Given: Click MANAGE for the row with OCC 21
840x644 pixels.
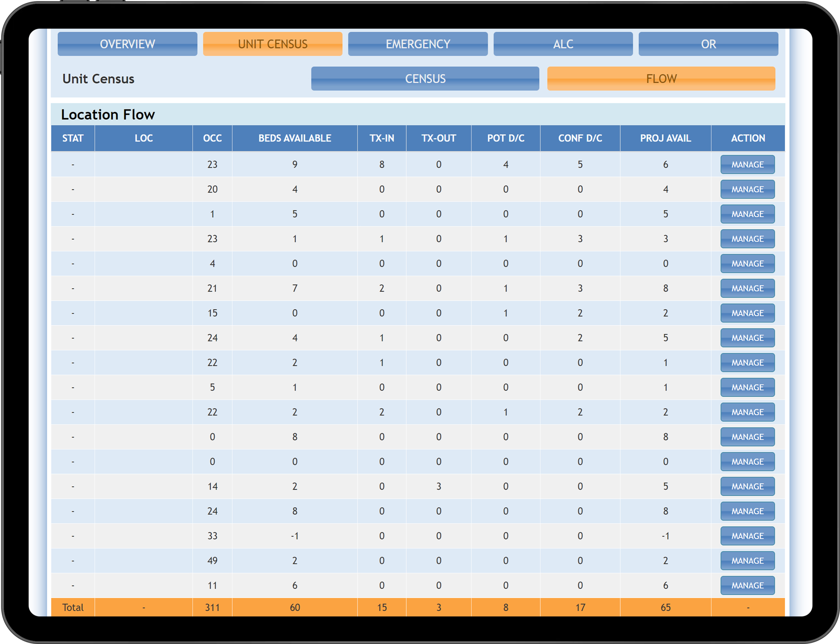Looking at the screenshot, I should pyautogui.click(x=747, y=288).
